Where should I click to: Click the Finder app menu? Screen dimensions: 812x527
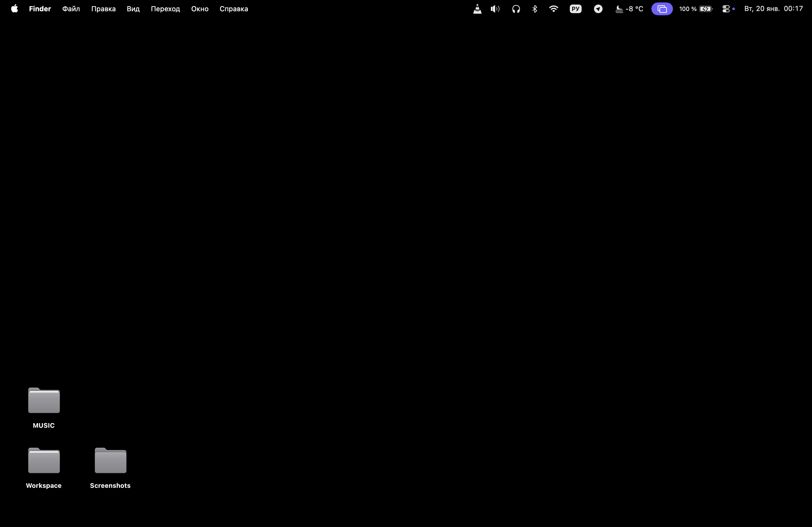click(x=40, y=9)
